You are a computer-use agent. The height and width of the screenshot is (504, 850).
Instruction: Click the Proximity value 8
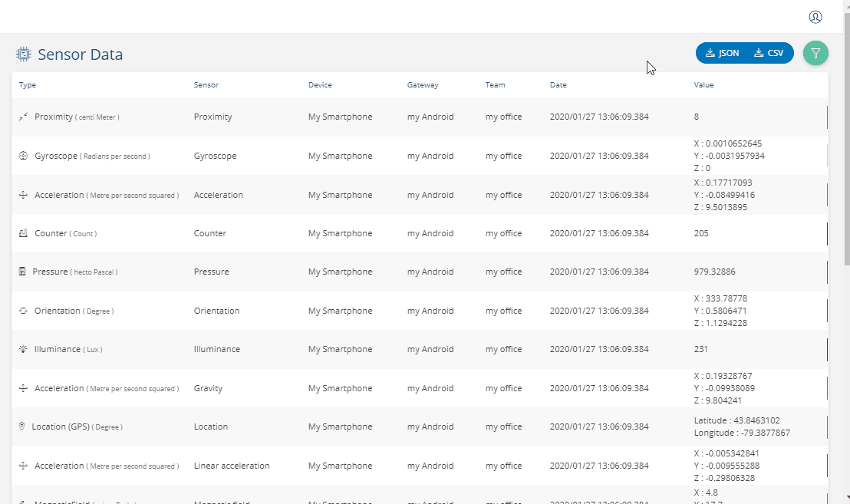[697, 117]
